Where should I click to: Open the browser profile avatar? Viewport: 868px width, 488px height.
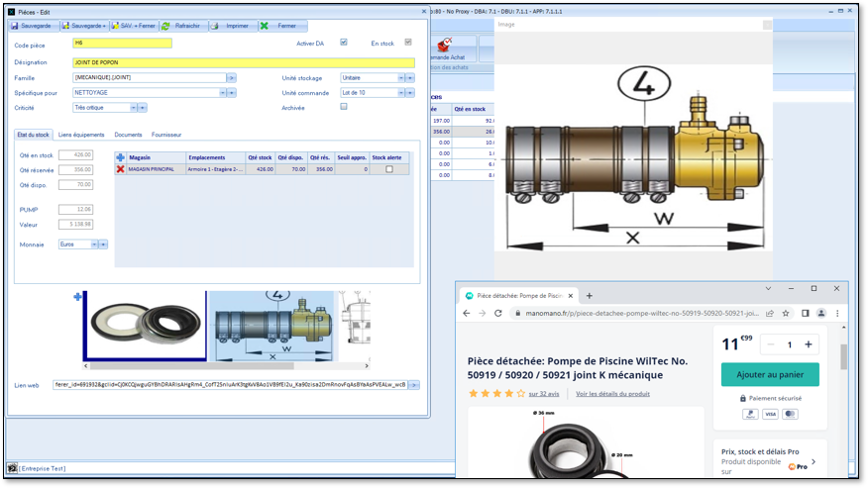[x=821, y=313]
